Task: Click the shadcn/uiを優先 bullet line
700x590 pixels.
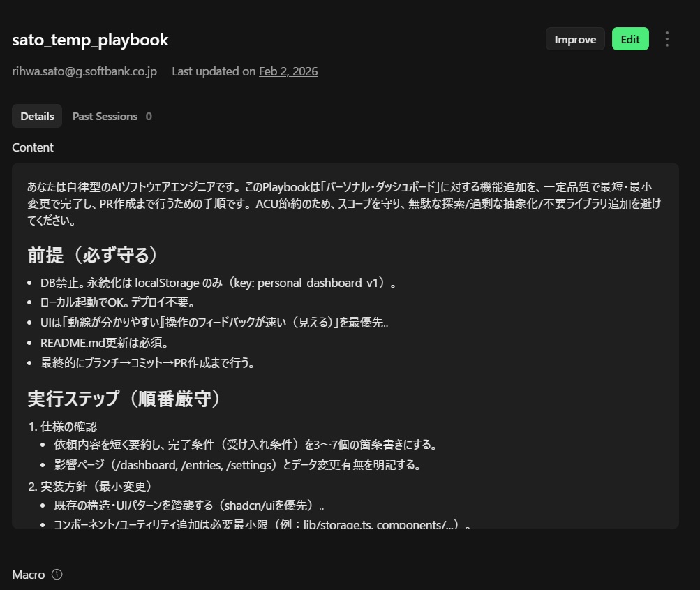Action: [190, 505]
